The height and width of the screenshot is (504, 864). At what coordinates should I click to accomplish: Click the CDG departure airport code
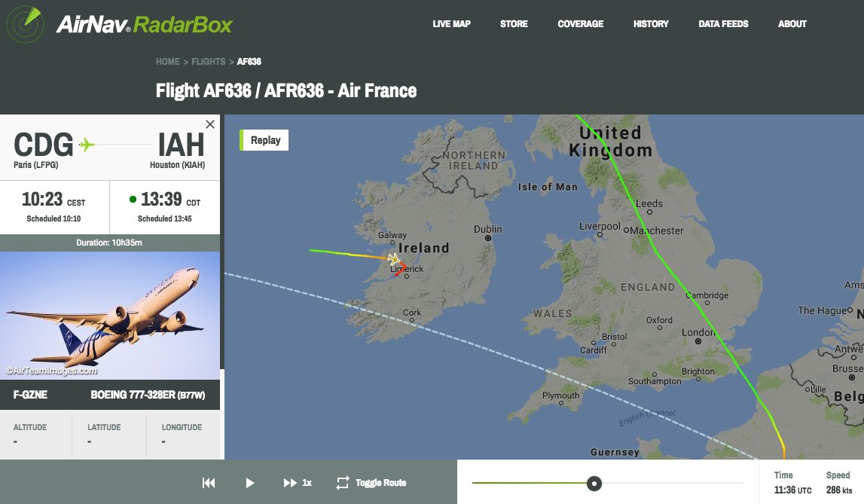click(44, 145)
